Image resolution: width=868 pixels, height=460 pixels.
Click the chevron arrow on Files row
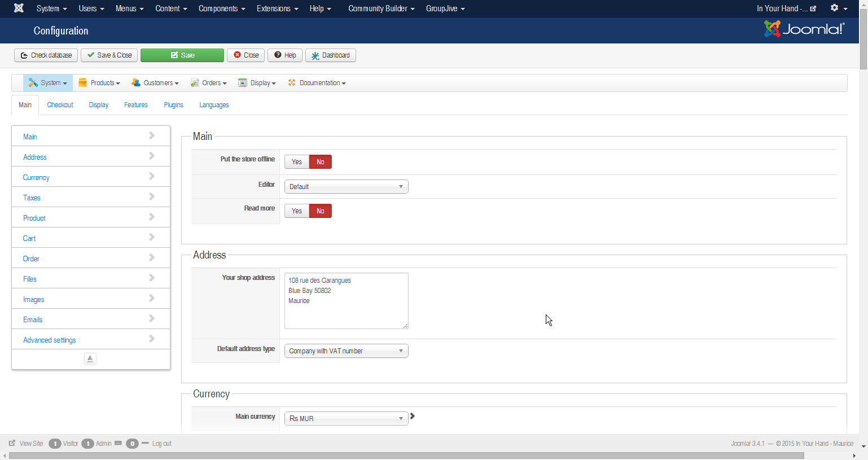(x=152, y=278)
